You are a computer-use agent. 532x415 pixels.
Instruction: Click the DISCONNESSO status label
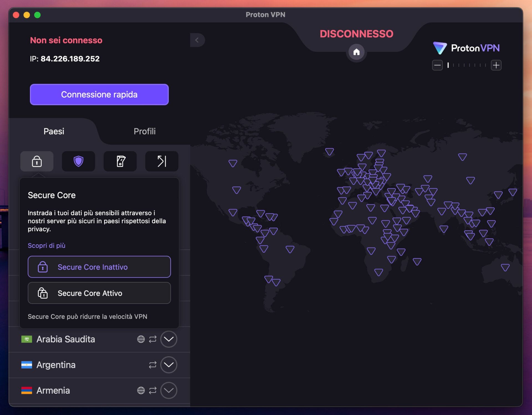(x=356, y=34)
